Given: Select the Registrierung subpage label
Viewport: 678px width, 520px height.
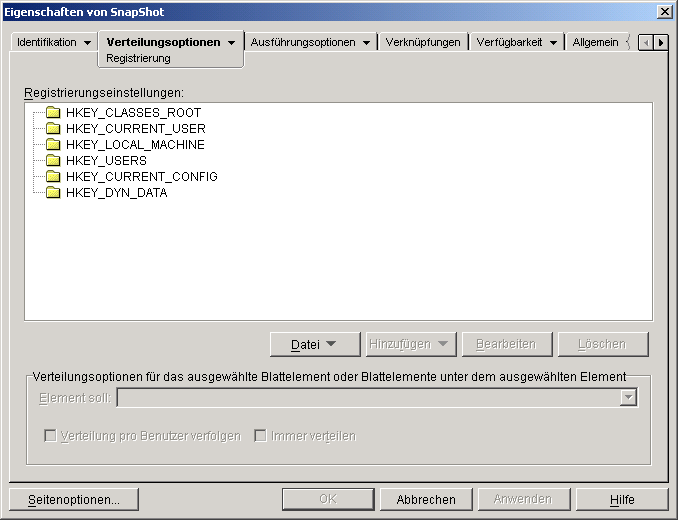Looking at the screenshot, I should click(x=138, y=58).
